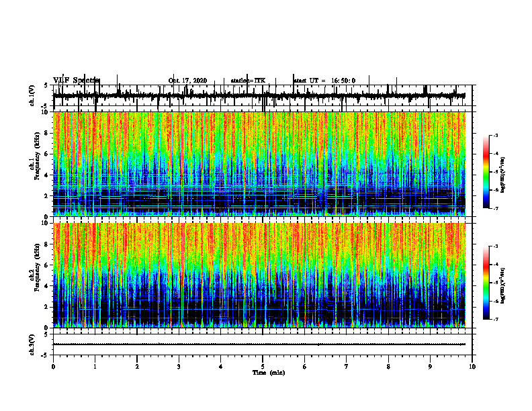The height and width of the screenshot is (411, 532).
Task: Click the "VLF Spectra" plot title
Action: click(x=77, y=81)
